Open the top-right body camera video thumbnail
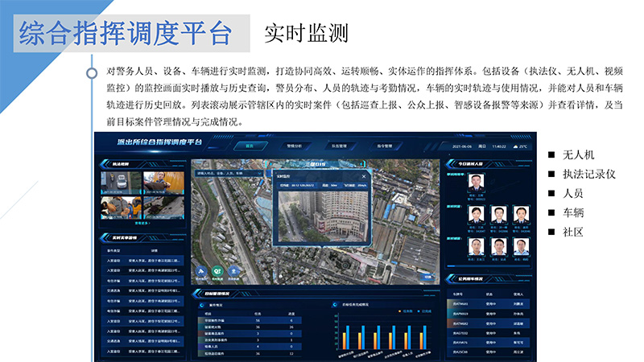This screenshot has height=362, width=644. click(163, 183)
